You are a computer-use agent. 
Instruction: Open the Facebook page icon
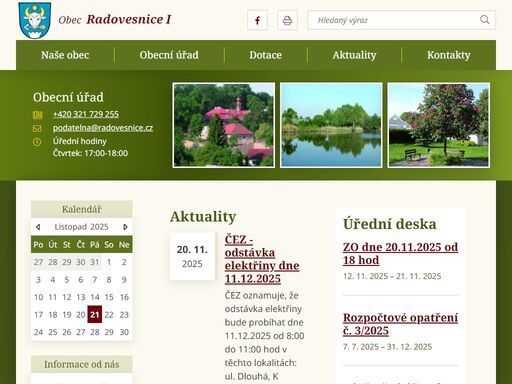(x=257, y=20)
